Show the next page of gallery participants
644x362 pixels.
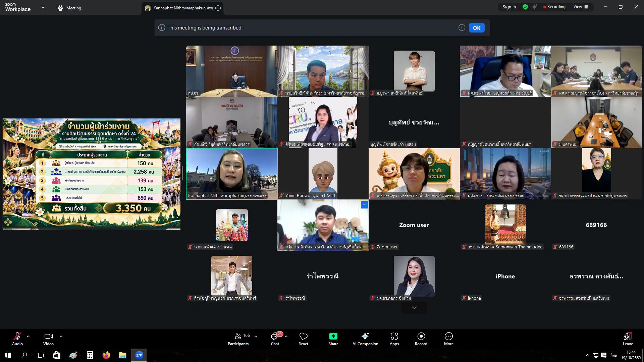[414, 308]
